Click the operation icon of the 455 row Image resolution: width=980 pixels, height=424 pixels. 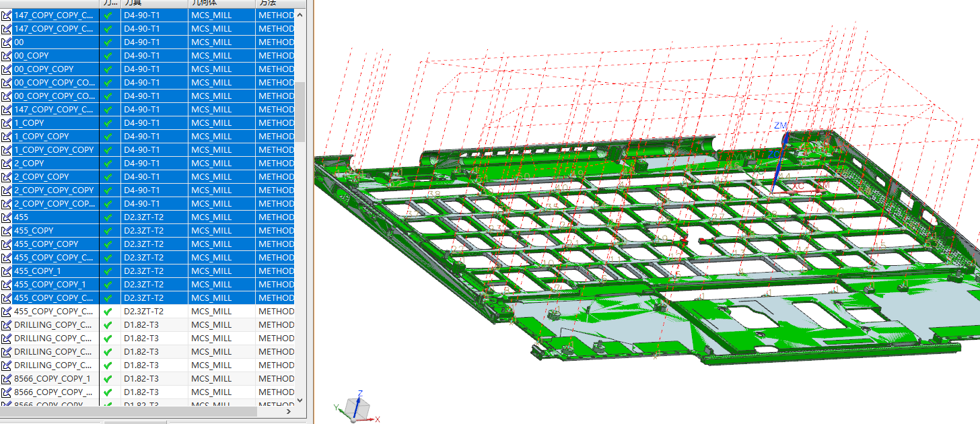(6, 217)
